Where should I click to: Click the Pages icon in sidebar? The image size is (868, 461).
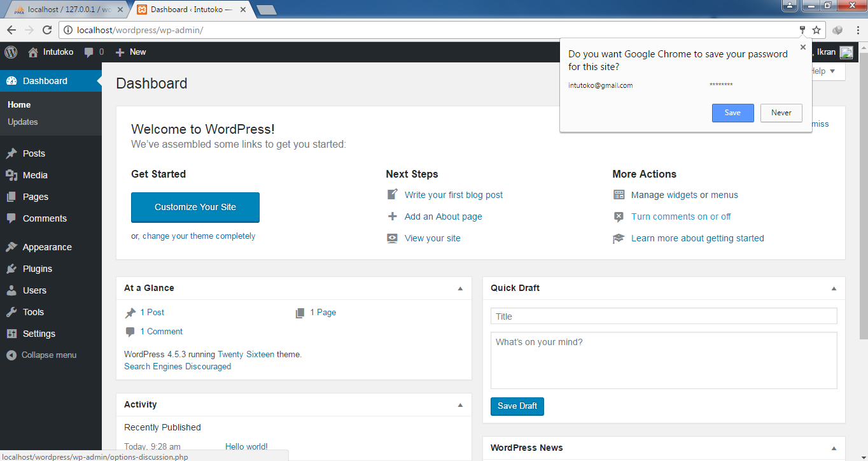(x=11, y=197)
